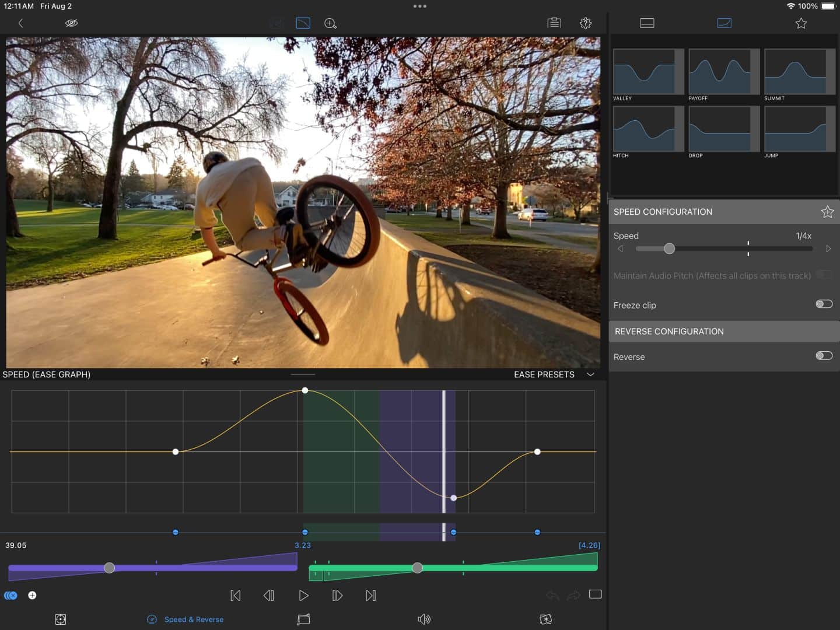
Task: Apply the Summit ease preset thumbnail
Action: tap(799, 71)
